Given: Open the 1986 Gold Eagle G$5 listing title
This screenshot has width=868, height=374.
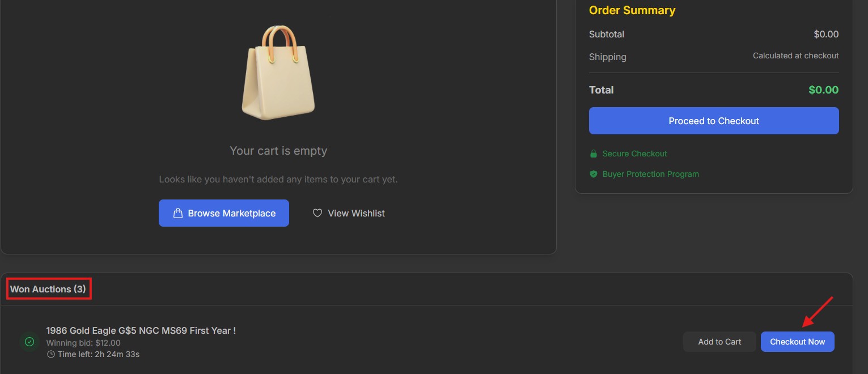Looking at the screenshot, I should point(141,330).
